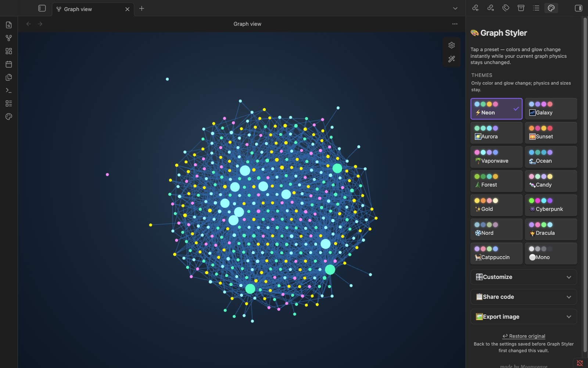Screen dimensions: 588x368
Task: Open command palette terminal icon
Action: (x=9, y=91)
